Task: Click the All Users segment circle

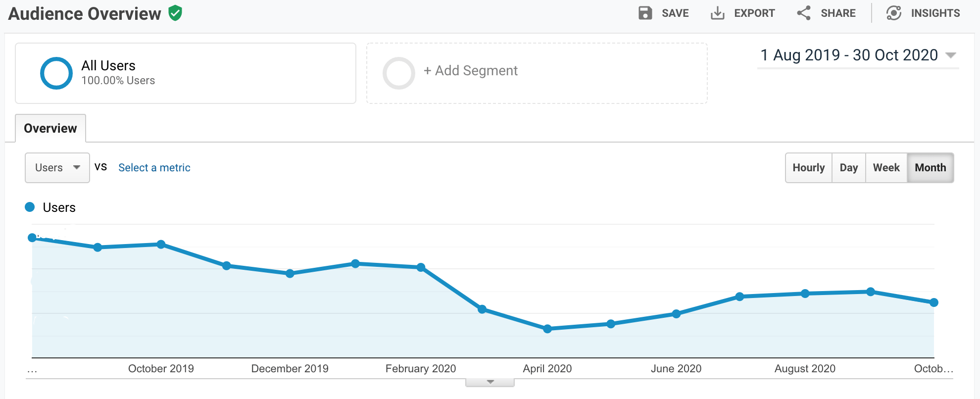Action: (56, 73)
